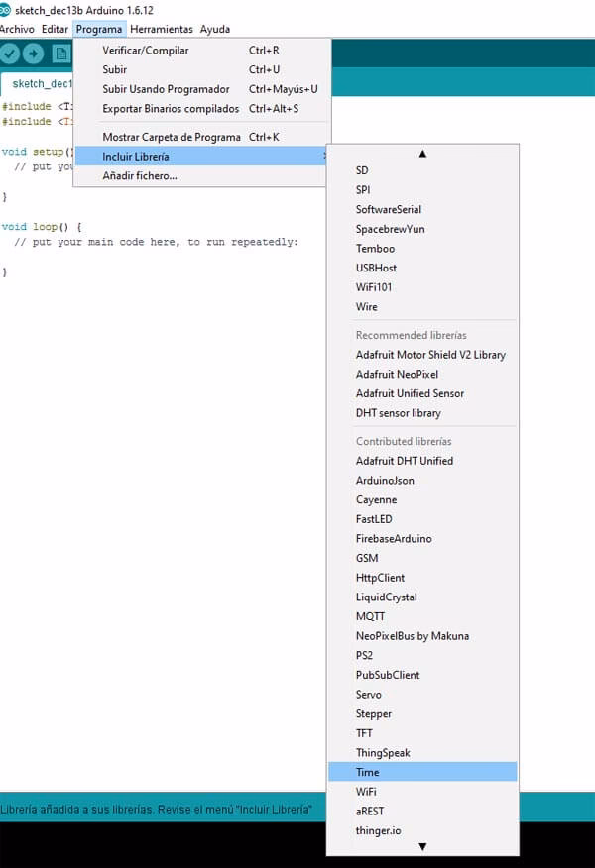Screen dimensions: 595x868
Task: Click the New sketch document icon
Action: tap(61, 54)
